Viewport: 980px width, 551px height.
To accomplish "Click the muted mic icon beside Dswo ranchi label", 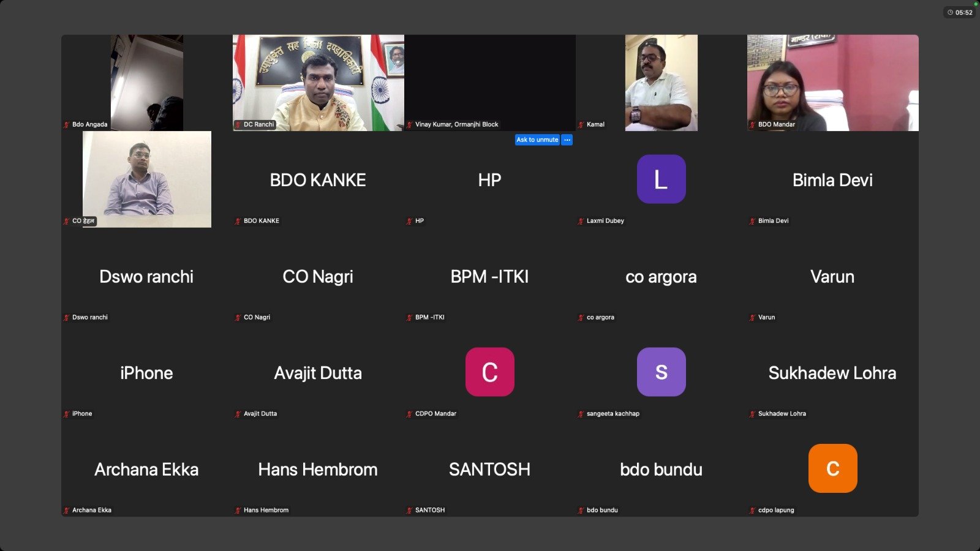I will click(x=67, y=318).
